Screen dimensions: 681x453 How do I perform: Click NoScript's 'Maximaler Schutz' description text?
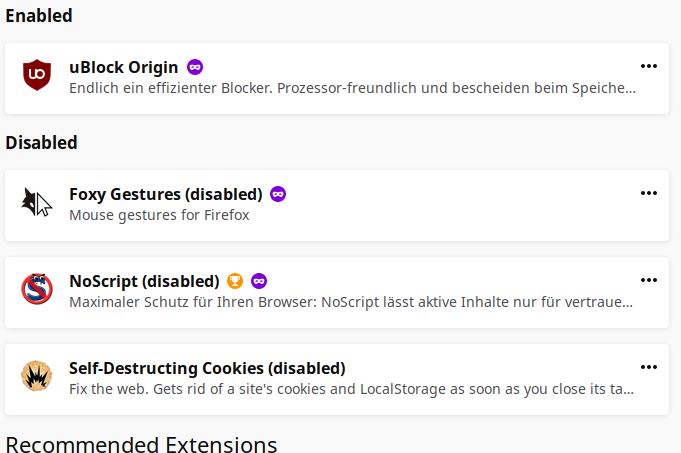(351, 302)
